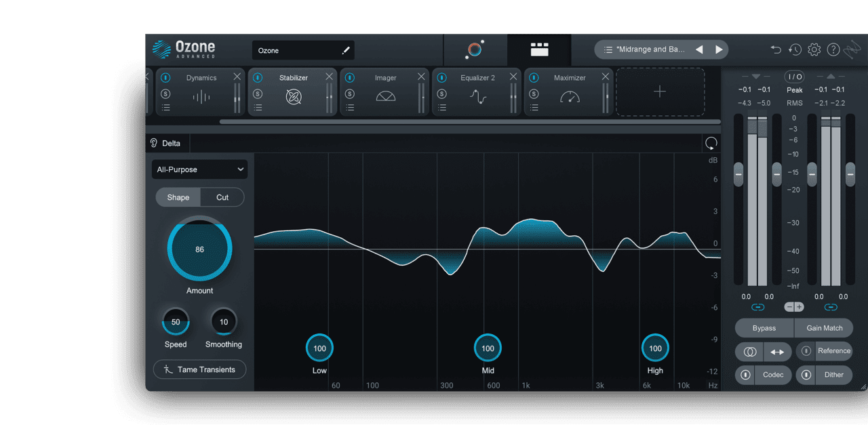Toggle power for the Stabilizer module

pyautogui.click(x=258, y=78)
